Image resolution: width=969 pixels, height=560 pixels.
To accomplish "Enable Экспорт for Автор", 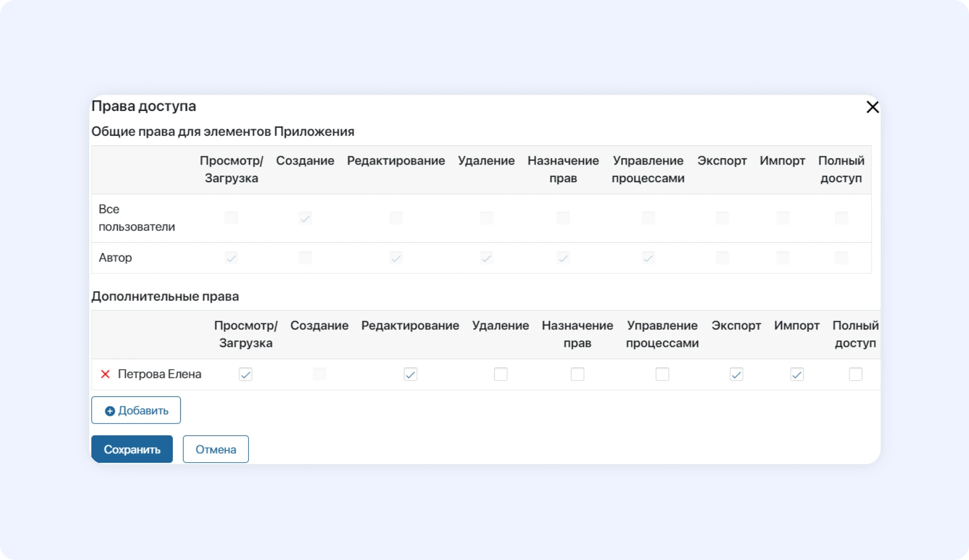I will tap(722, 258).
